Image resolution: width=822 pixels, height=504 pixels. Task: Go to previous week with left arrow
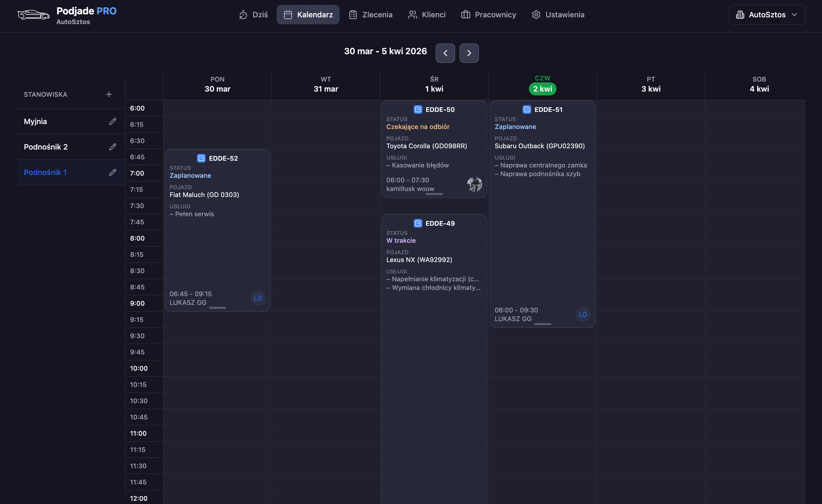[x=445, y=53]
